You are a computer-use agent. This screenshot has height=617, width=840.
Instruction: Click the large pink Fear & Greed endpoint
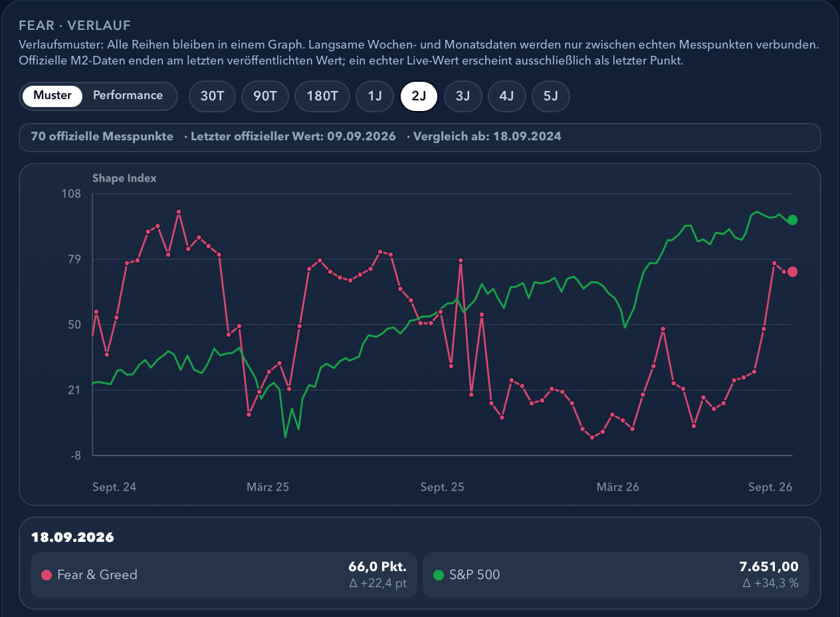click(x=792, y=271)
